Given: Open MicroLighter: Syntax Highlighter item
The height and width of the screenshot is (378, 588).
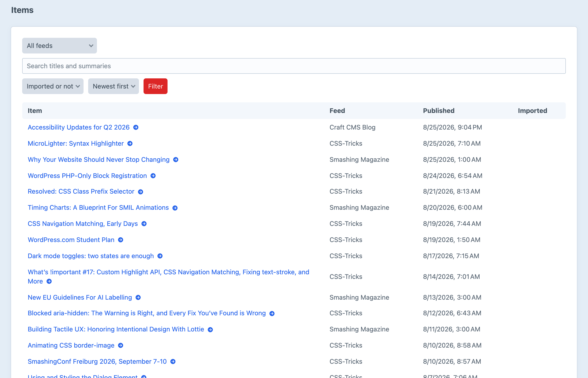Looking at the screenshot, I should click(x=76, y=144).
